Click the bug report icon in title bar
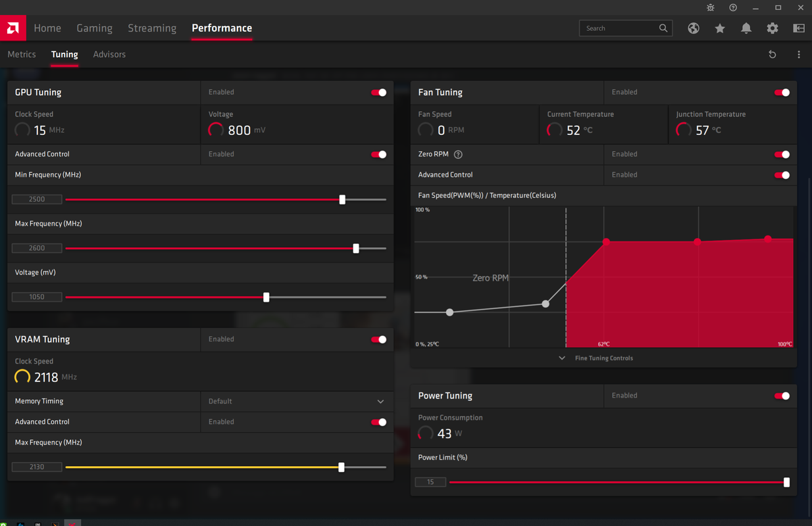The height and width of the screenshot is (526, 812). click(x=711, y=7)
